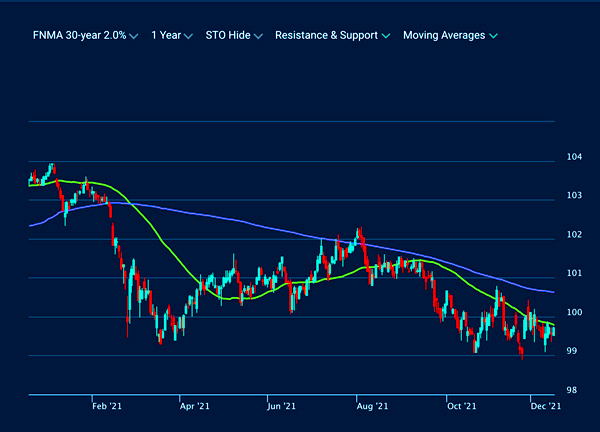
Task: Select the Apr '21 marker on time axis
Action: pyautogui.click(x=194, y=407)
